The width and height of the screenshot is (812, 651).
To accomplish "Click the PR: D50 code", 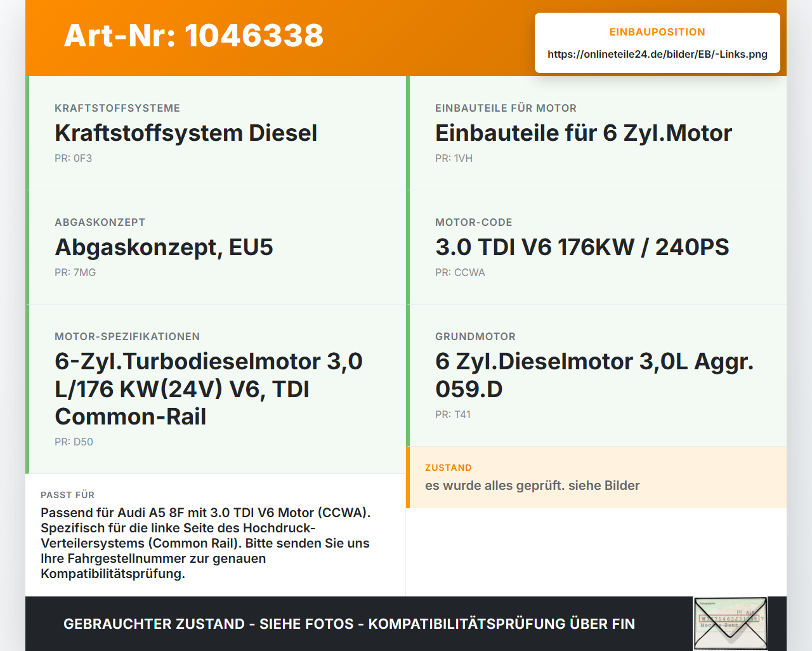I will [x=74, y=442].
